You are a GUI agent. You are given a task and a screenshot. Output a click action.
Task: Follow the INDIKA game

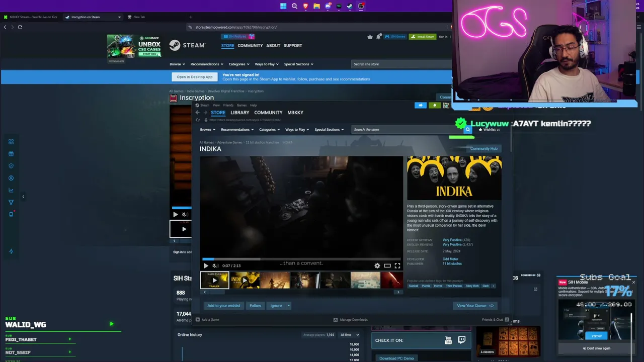255,306
